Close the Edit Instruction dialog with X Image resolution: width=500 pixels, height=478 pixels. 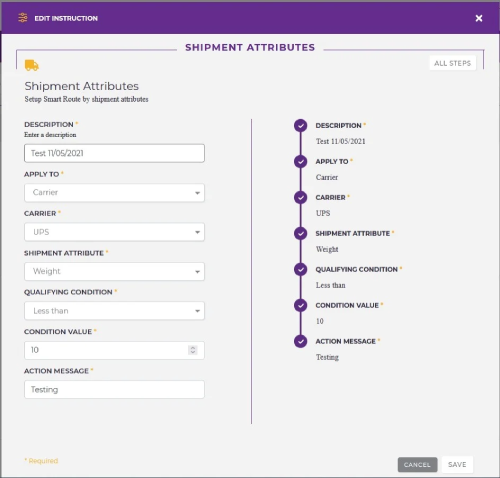tap(479, 18)
